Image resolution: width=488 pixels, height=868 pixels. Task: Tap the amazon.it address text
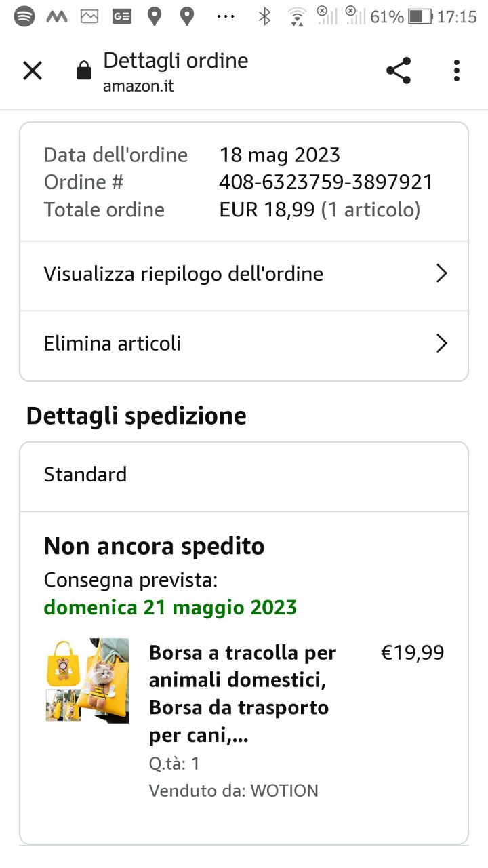click(x=138, y=87)
